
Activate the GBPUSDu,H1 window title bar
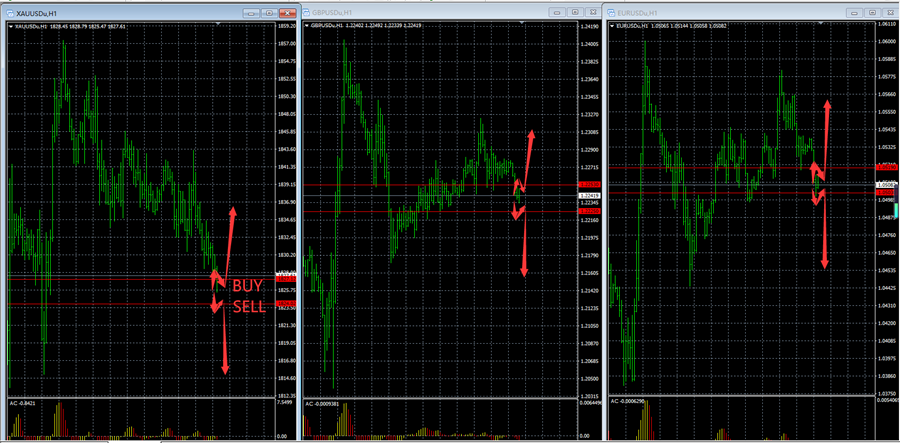pos(420,13)
